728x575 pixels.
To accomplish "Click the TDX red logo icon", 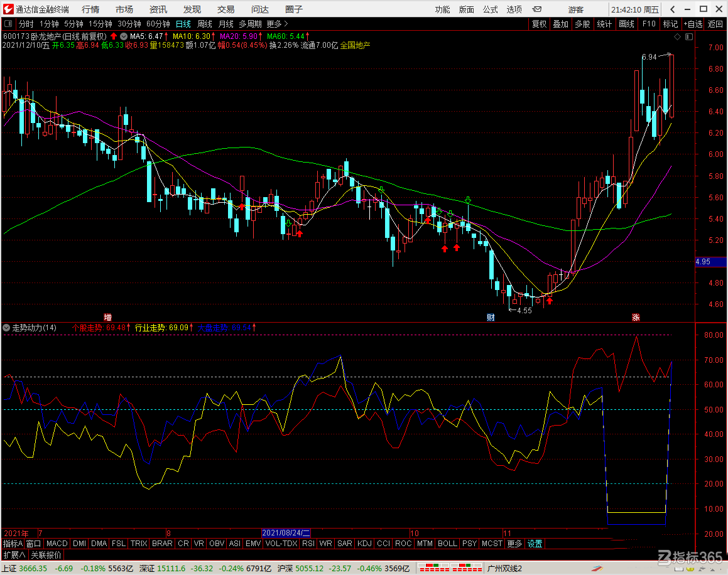I will pos(8,9).
